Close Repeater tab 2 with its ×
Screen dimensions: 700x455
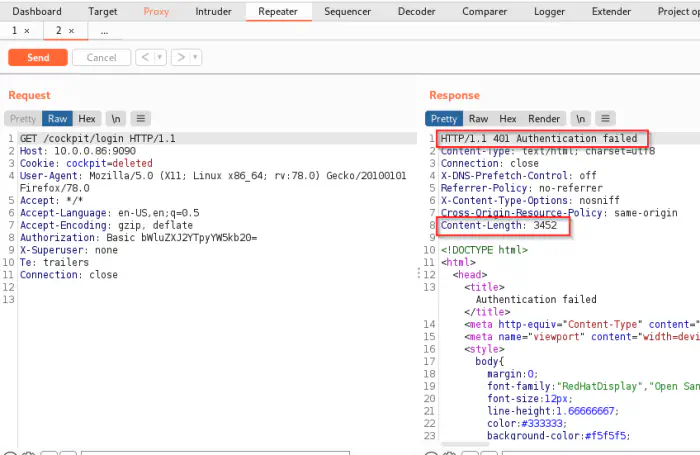tap(71, 31)
